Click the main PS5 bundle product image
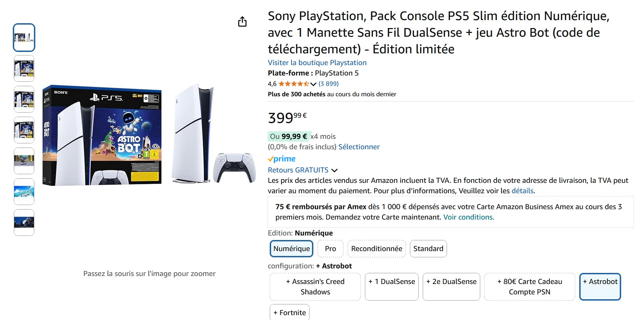Image resolution: width=644 pixels, height=320 pixels. click(149, 135)
